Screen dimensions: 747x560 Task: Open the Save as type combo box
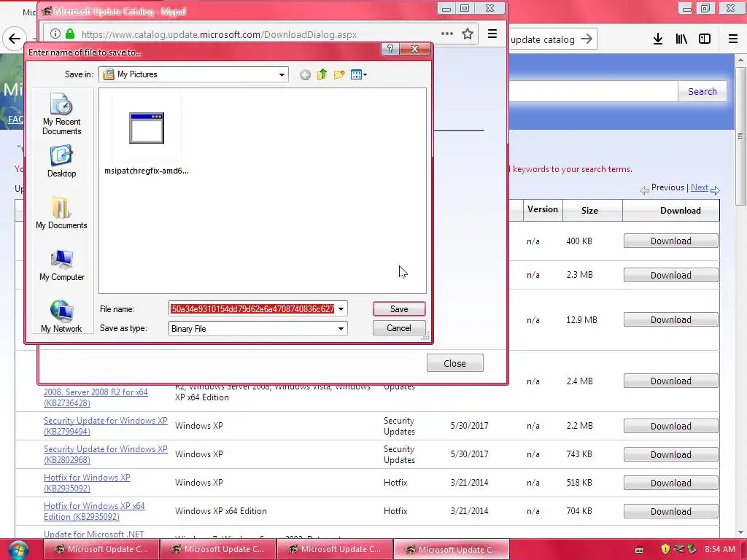click(x=258, y=329)
